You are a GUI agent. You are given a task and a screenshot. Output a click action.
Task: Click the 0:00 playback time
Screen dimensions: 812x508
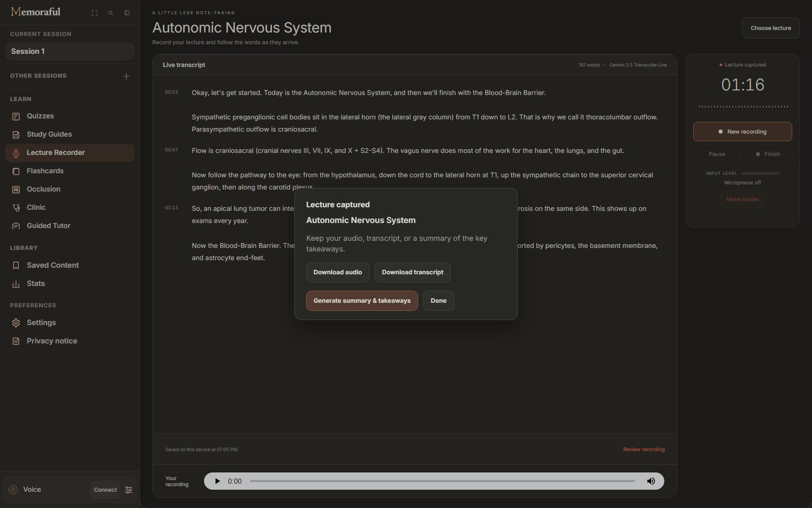234,481
